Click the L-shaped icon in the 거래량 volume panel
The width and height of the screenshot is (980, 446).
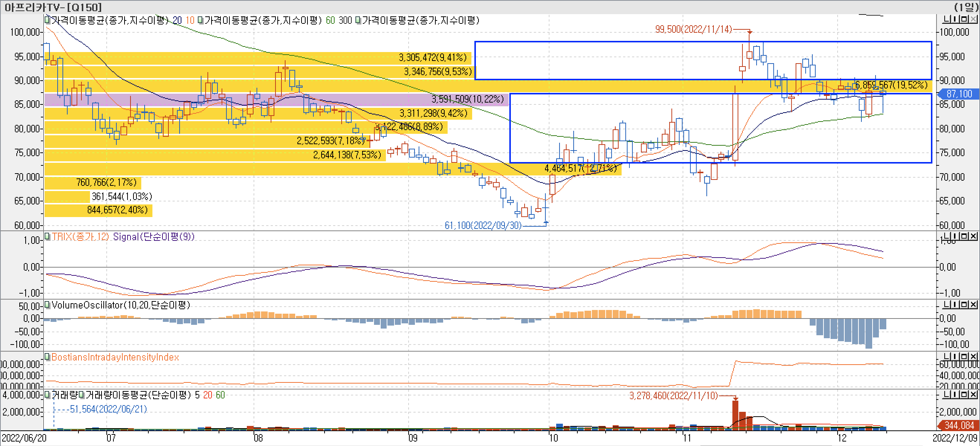(947, 394)
